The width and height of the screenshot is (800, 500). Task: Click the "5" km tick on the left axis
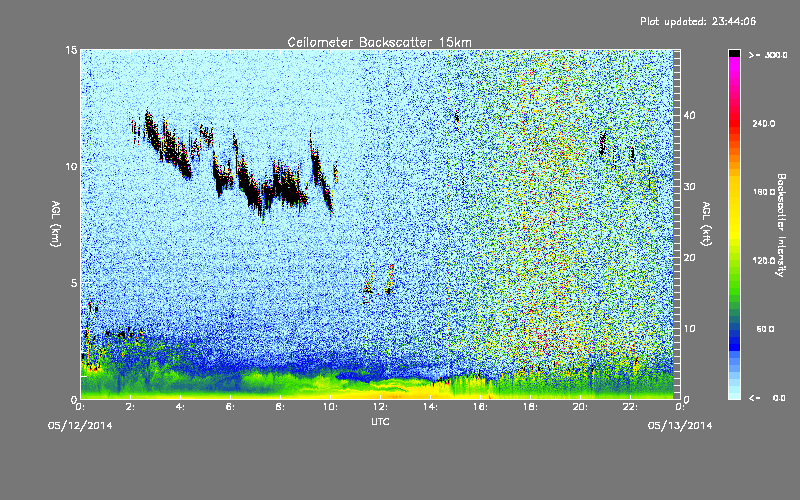[x=74, y=283]
